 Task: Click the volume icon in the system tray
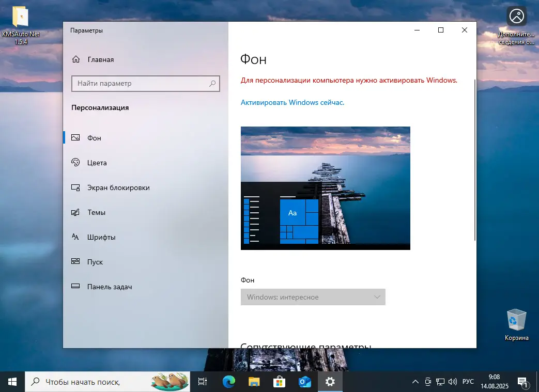tap(453, 381)
